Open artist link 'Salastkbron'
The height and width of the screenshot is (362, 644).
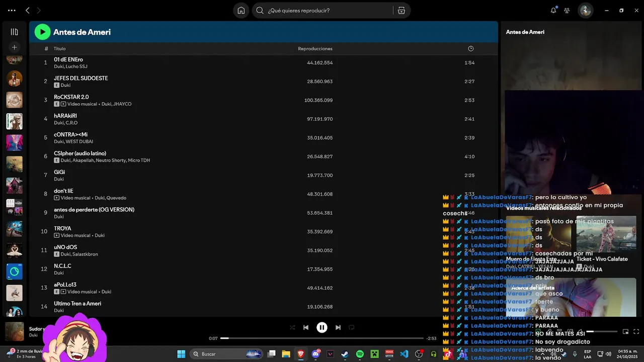click(x=85, y=254)
